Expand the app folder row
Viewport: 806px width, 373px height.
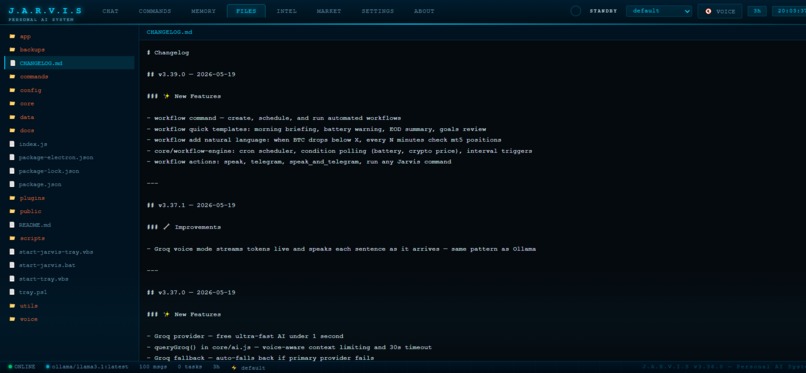(x=69, y=36)
